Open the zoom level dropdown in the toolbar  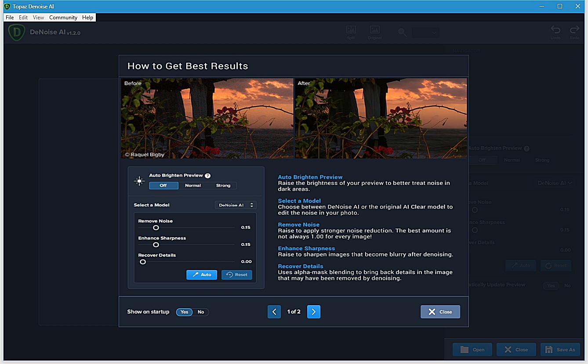(425, 32)
